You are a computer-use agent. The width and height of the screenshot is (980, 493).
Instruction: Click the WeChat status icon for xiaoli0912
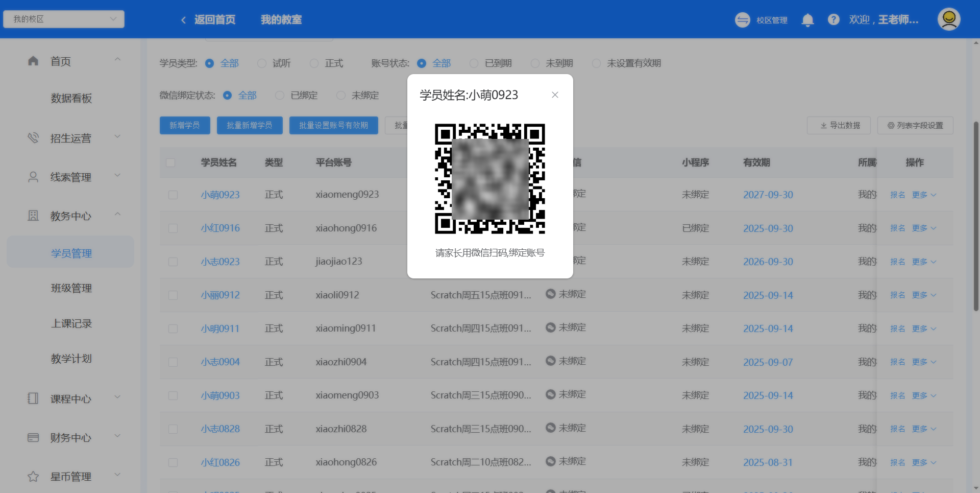(x=551, y=294)
